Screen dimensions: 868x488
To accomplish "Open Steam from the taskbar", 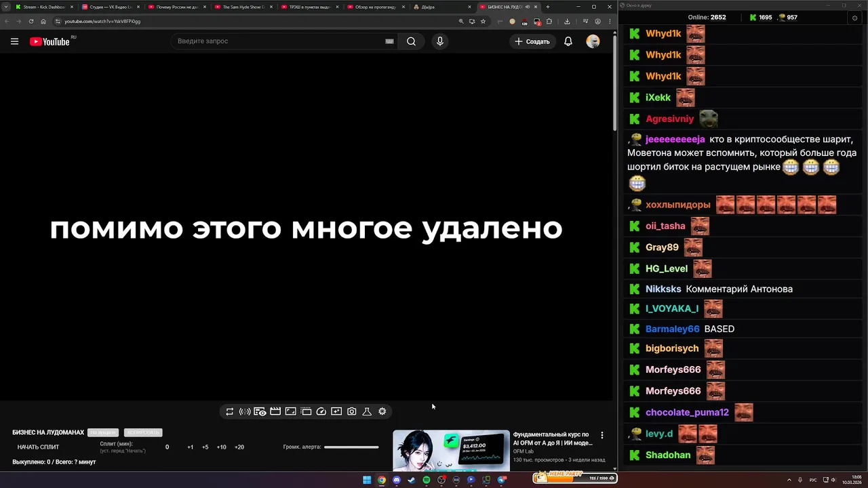I will (x=412, y=480).
